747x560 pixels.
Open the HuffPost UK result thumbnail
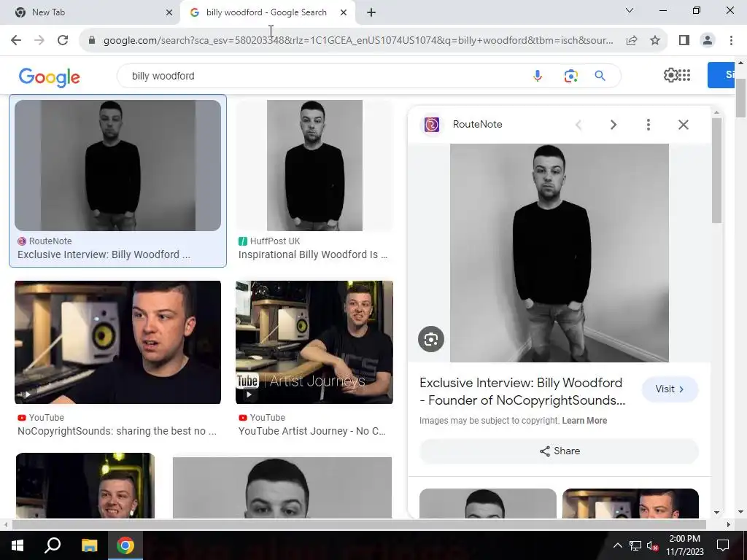[x=314, y=166]
